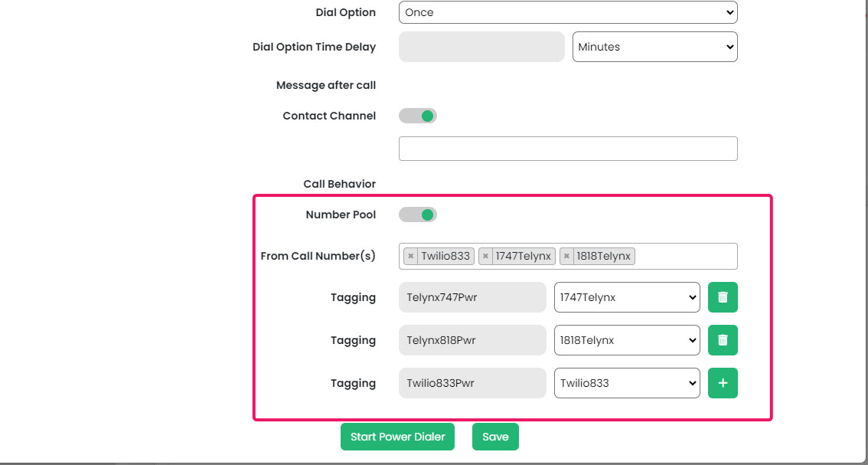The image size is (868, 465).
Task: Turn off the Contact Channel switch
Action: (417, 115)
